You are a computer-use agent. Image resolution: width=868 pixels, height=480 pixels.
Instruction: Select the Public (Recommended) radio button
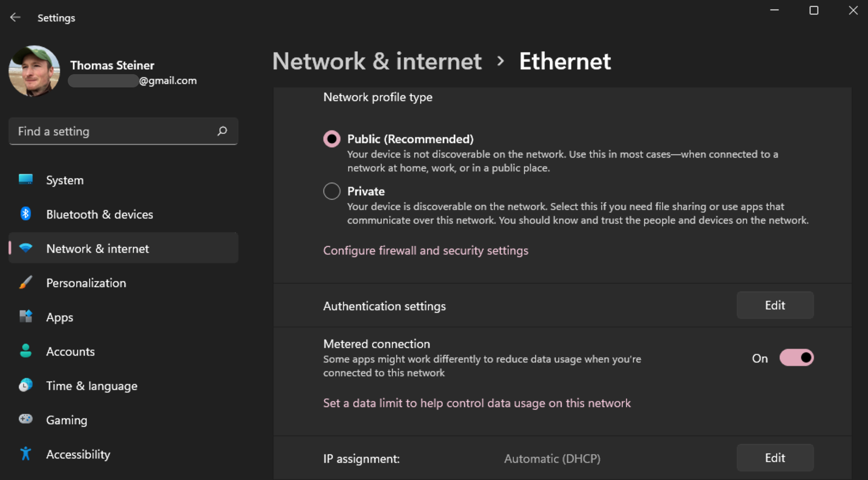(332, 139)
